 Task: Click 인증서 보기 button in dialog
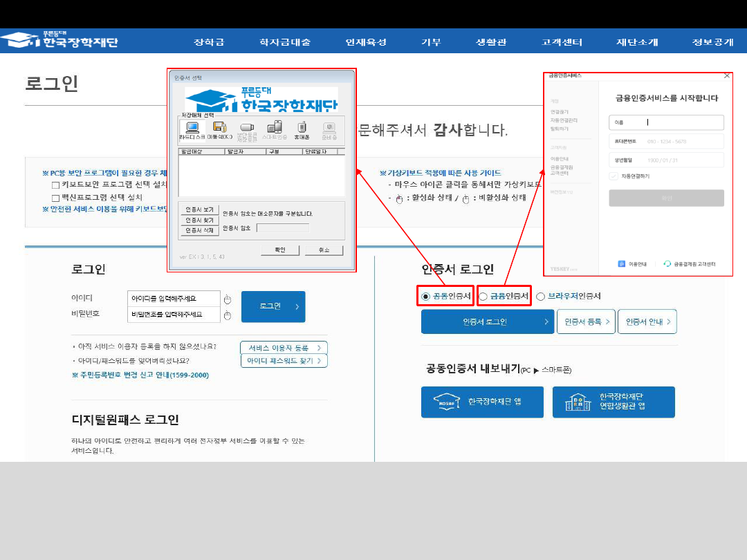coord(200,209)
